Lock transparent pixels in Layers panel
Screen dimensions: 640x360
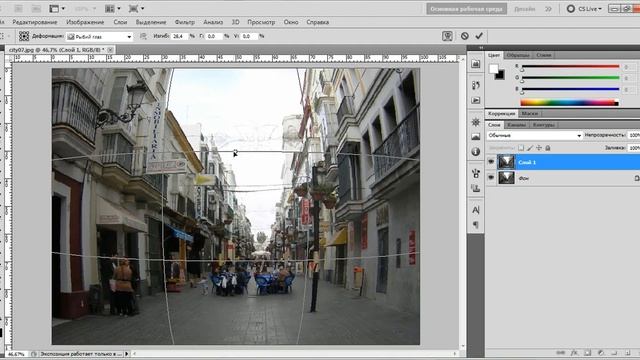click(x=521, y=148)
